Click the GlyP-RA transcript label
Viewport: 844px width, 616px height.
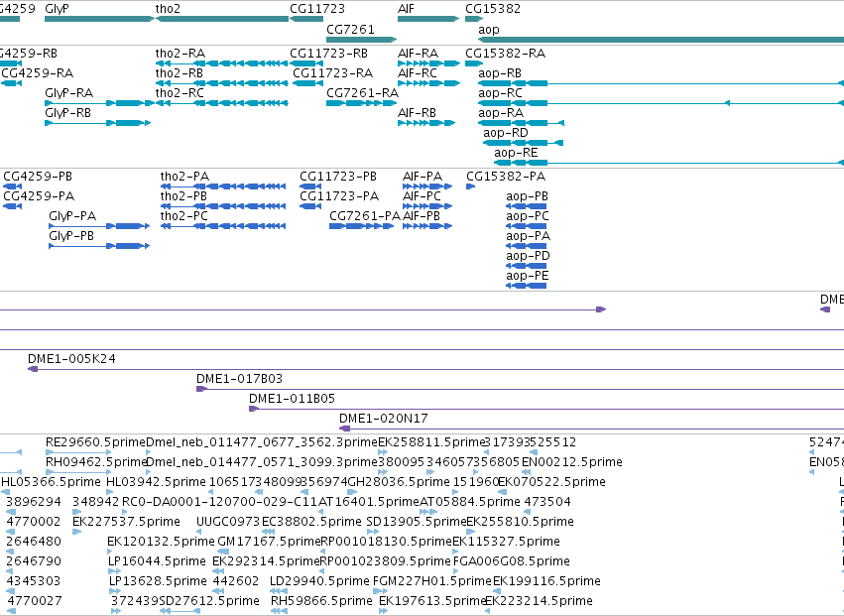coord(68,93)
